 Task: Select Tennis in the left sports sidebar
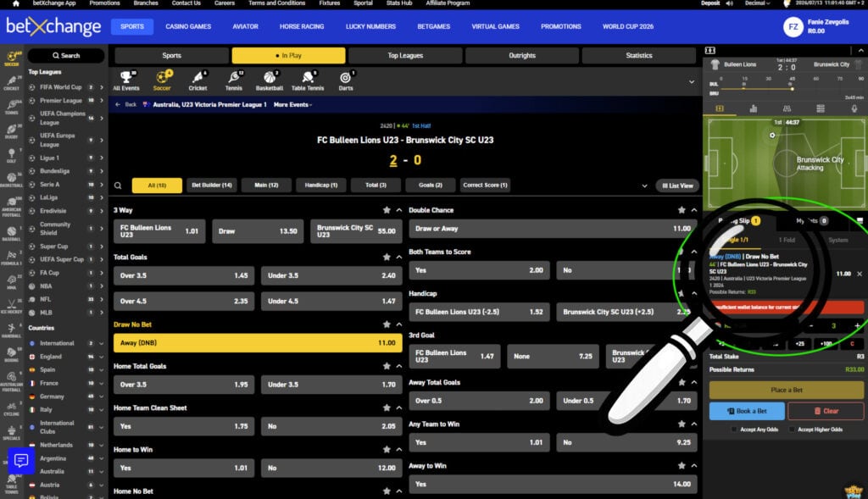pos(12,108)
